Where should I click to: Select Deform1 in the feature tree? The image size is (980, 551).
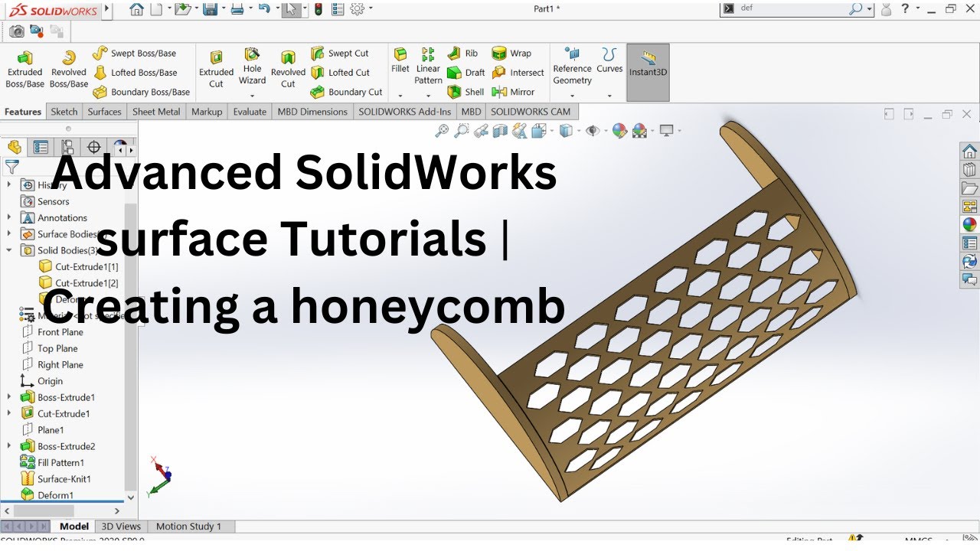[55, 495]
